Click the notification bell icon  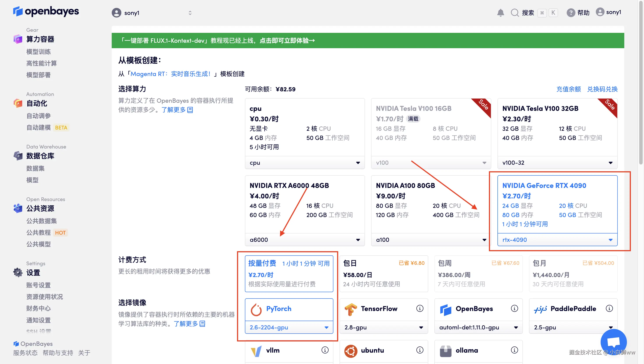(x=500, y=12)
